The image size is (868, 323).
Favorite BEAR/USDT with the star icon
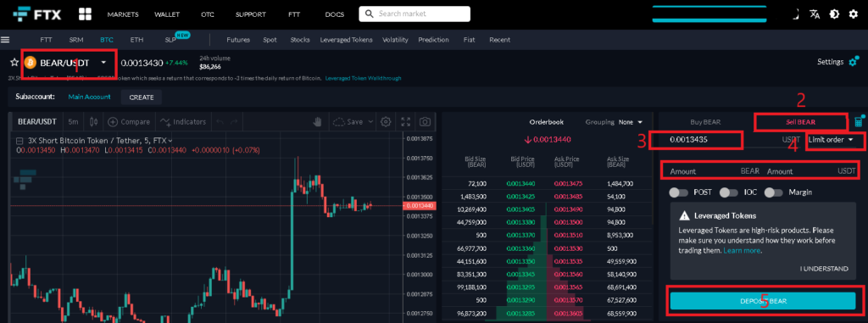[14, 62]
